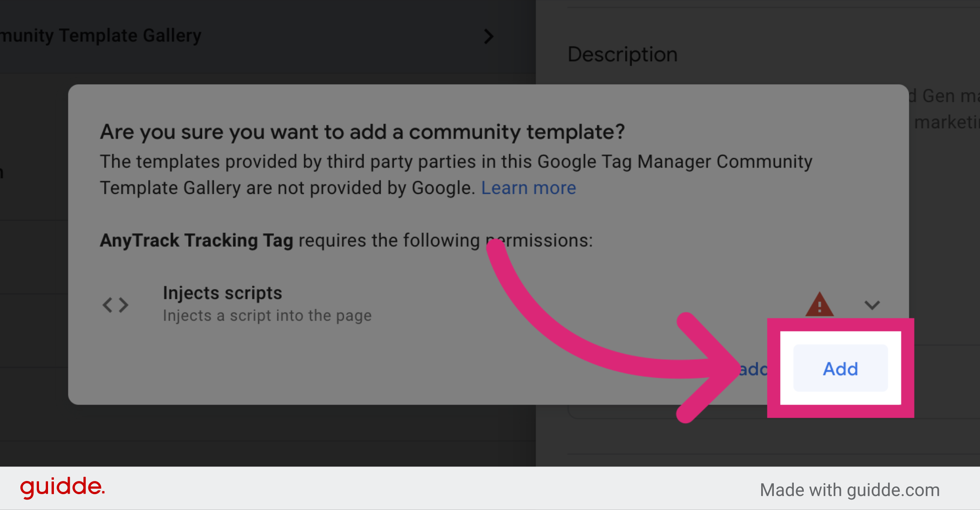Click 'Injects a script into the page' text

(x=267, y=316)
